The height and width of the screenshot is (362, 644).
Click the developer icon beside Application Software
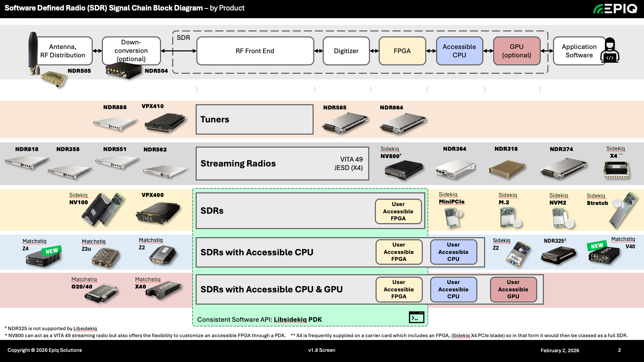610,50
